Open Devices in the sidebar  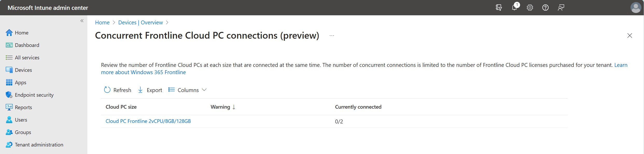click(23, 70)
